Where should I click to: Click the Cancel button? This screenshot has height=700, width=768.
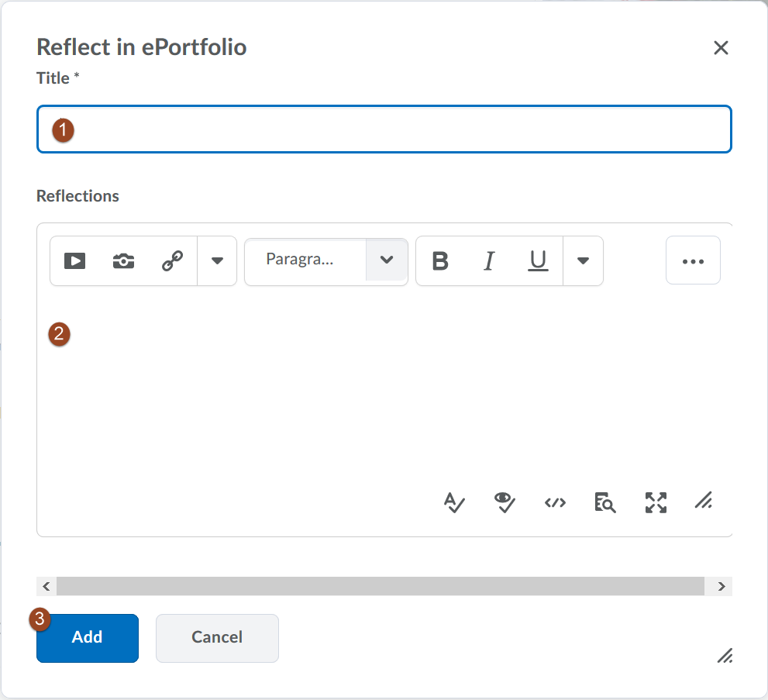click(x=217, y=638)
